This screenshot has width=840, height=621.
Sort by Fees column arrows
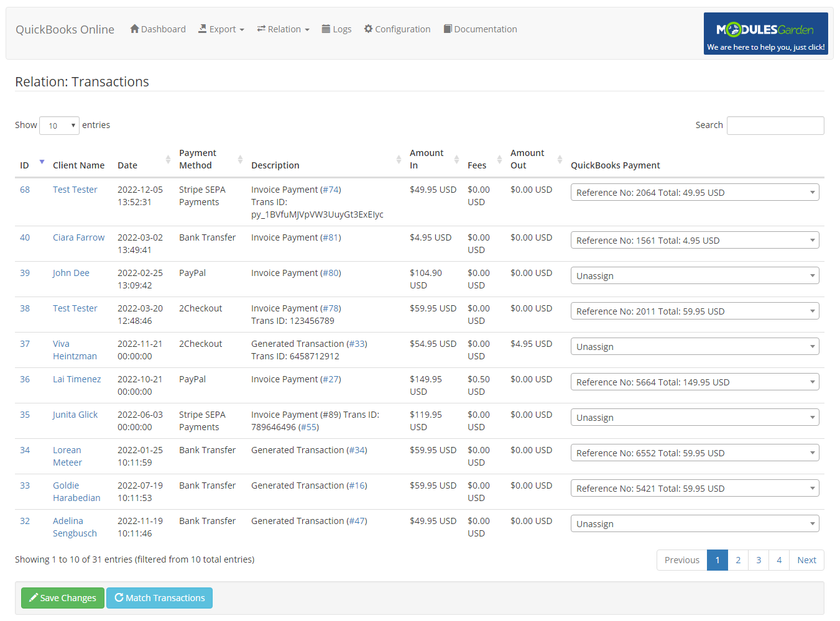pyautogui.click(x=499, y=160)
